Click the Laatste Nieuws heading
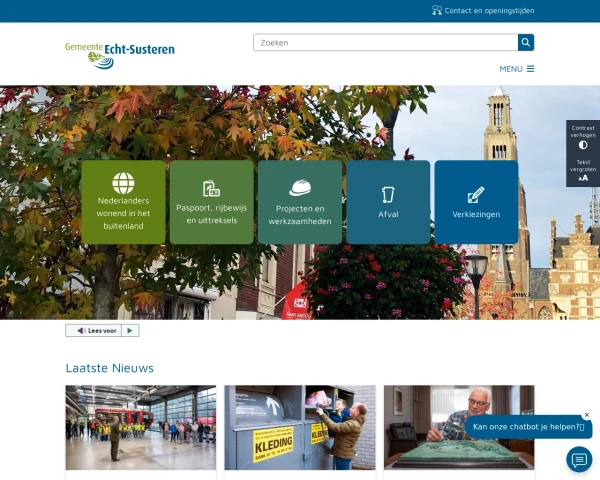Screen dimensions: 600x480 (110, 368)
